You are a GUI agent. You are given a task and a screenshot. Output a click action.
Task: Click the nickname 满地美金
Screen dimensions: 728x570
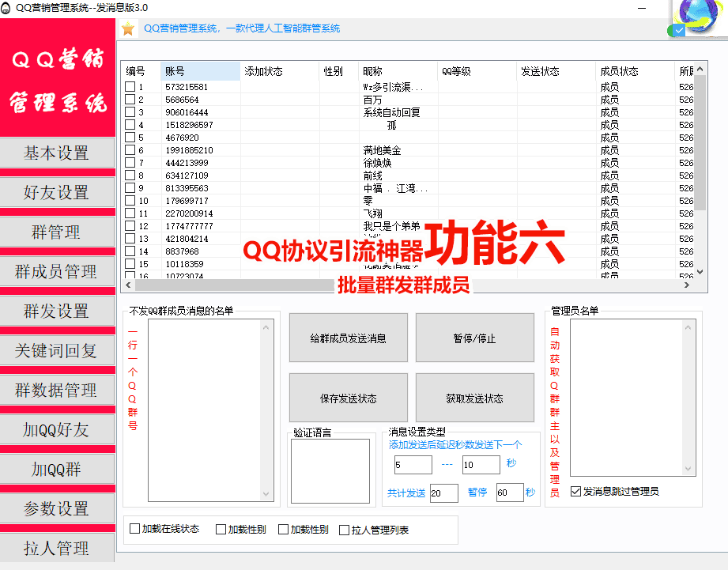pyautogui.click(x=382, y=150)
